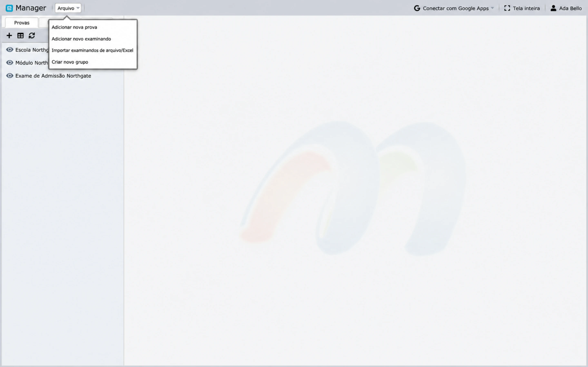Click the Google G icon

pos(417,8)
